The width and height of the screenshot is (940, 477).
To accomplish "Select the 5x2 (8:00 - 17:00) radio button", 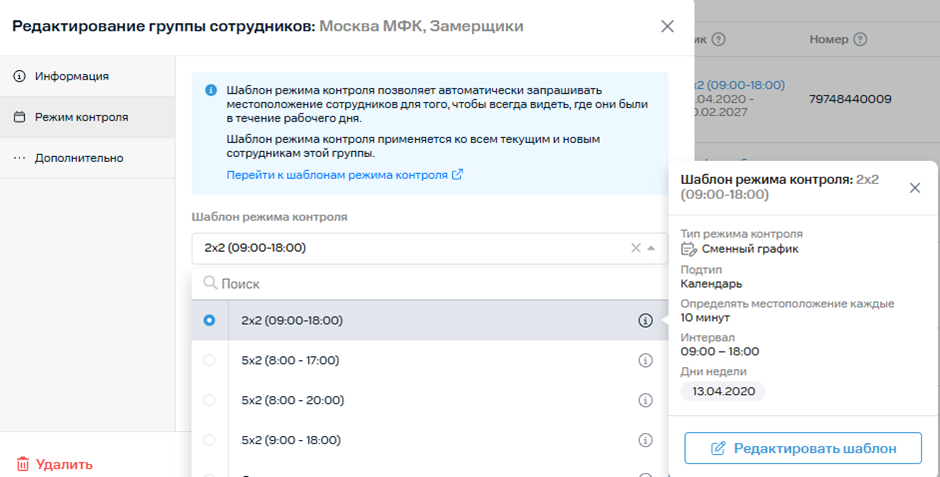I will tap(209, 361).
